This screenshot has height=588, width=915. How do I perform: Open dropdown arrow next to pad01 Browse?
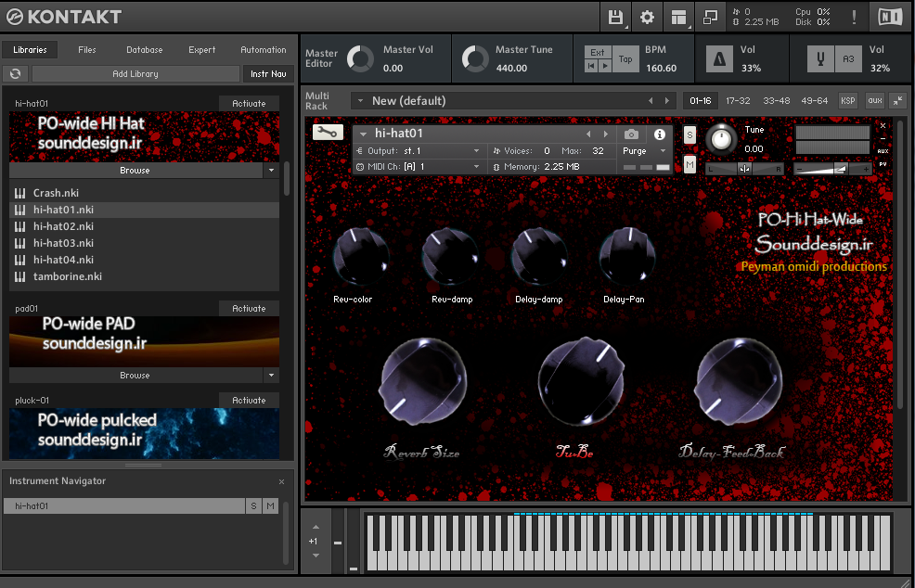pos(271,375)
